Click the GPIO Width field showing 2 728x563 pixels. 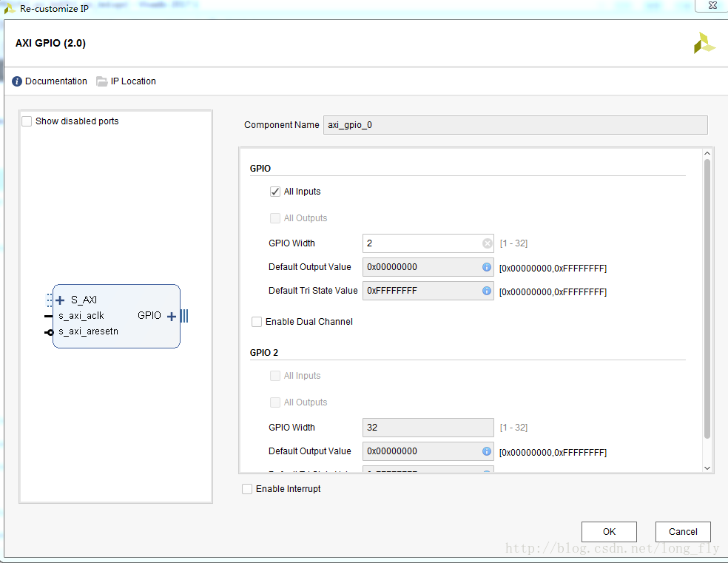coord(428,243)
